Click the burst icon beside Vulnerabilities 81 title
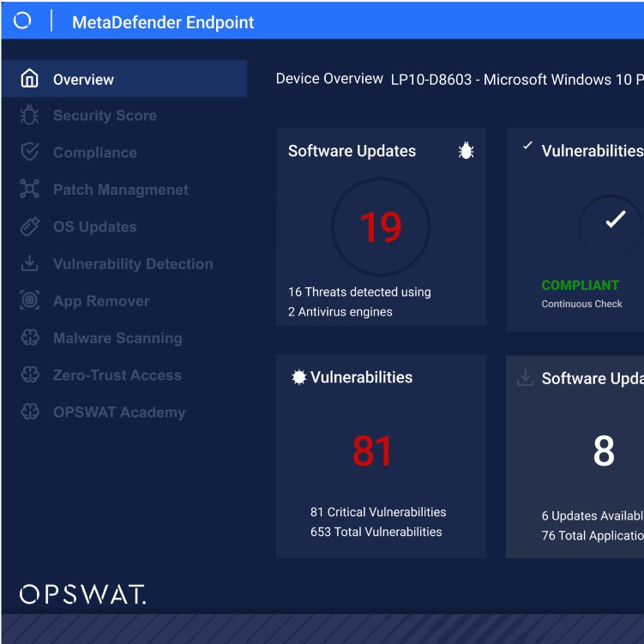Viewport: 644px width, 644px height. (298, 377)
